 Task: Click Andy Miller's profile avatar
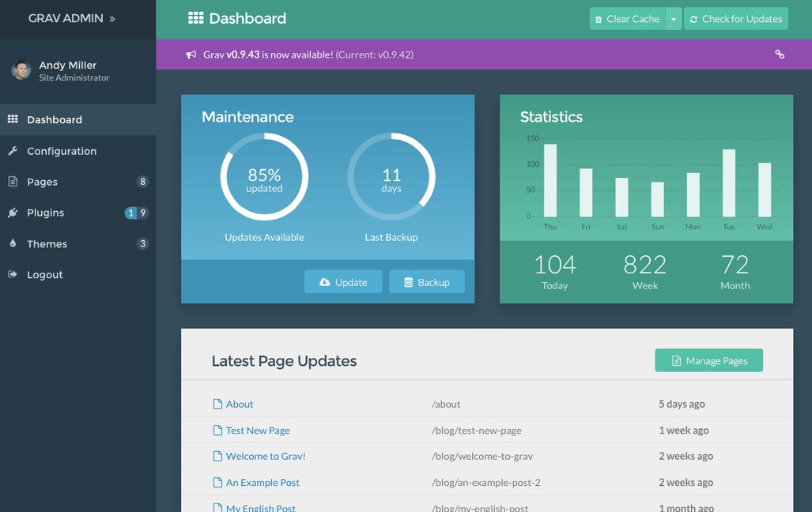point(21,71)
